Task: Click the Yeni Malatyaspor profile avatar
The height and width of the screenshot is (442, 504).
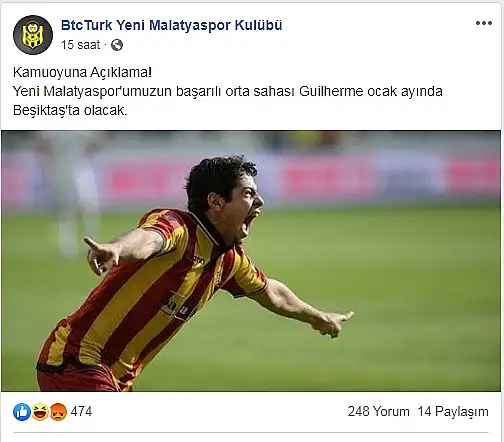Action: point(33,35)
